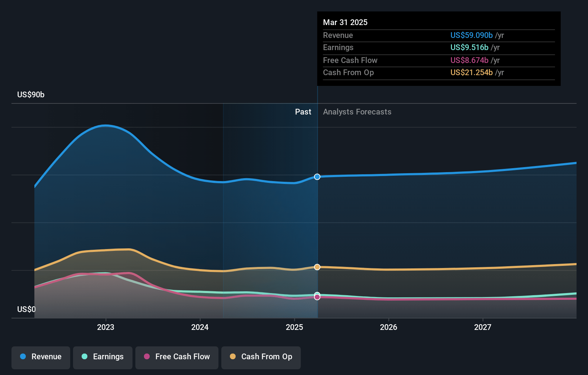Image resolution: width=588 pixels, height=375 pixels.
Task: Click the Cash From Op label in tooltip
Action: pos(348,72)
